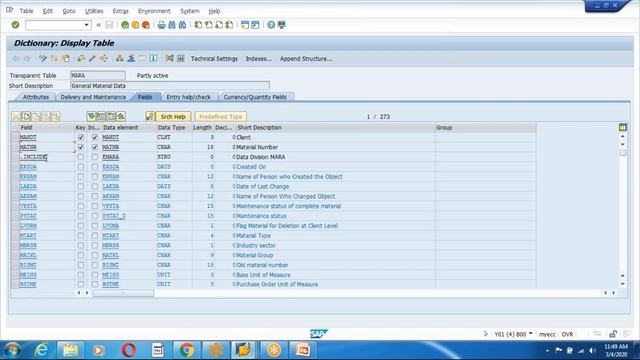Click Technical Settings button
Image resolution: width=640 pixels, height=360 pixels.
(214, 59)
